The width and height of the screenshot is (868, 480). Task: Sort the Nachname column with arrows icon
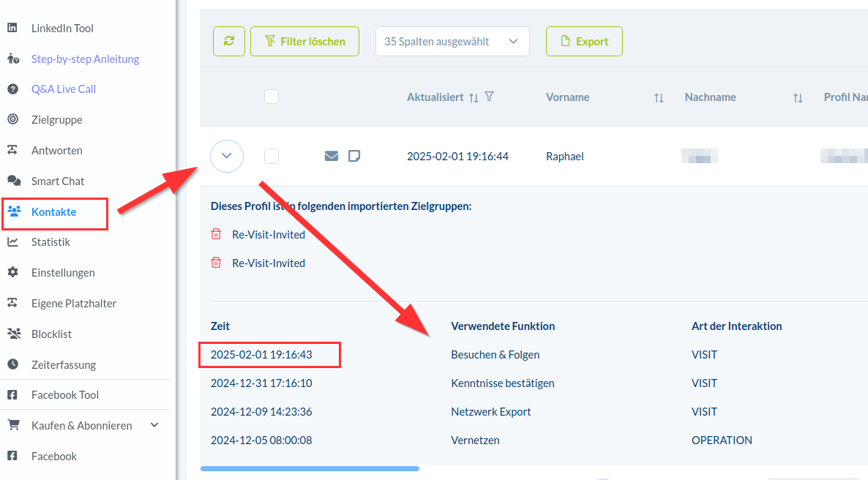pyautogui.click(x=798, y=97)
